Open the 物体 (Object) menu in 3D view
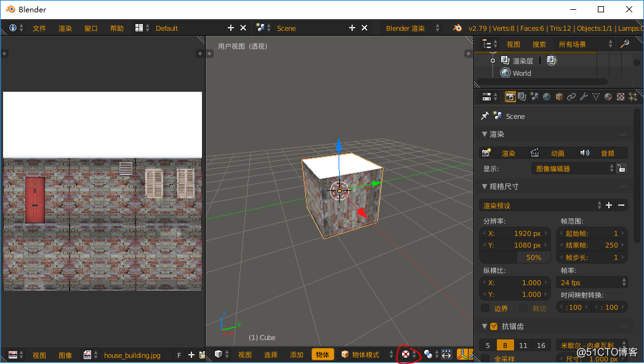The width and height of the screenshot is (644, 364). (323, 355)
